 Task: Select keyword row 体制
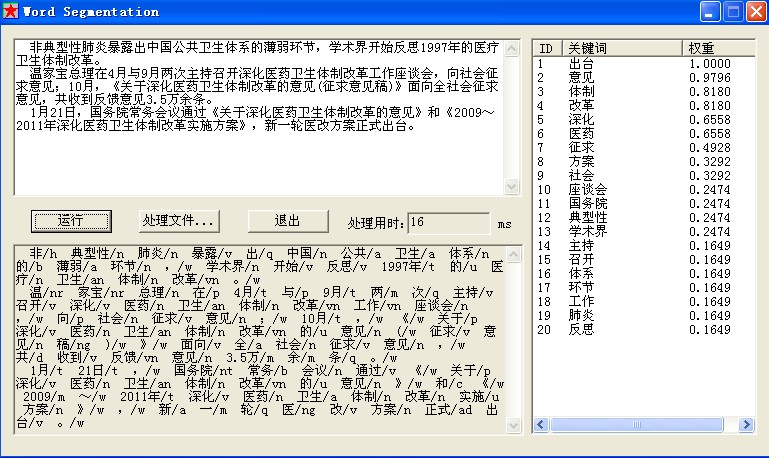click(x=644, y=92)
